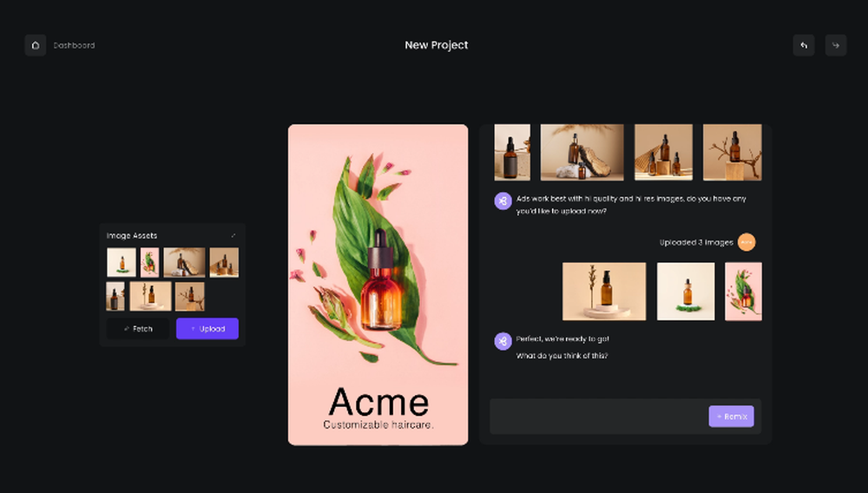Click the Remix button

pyautogui.click(x=731, y=417)
